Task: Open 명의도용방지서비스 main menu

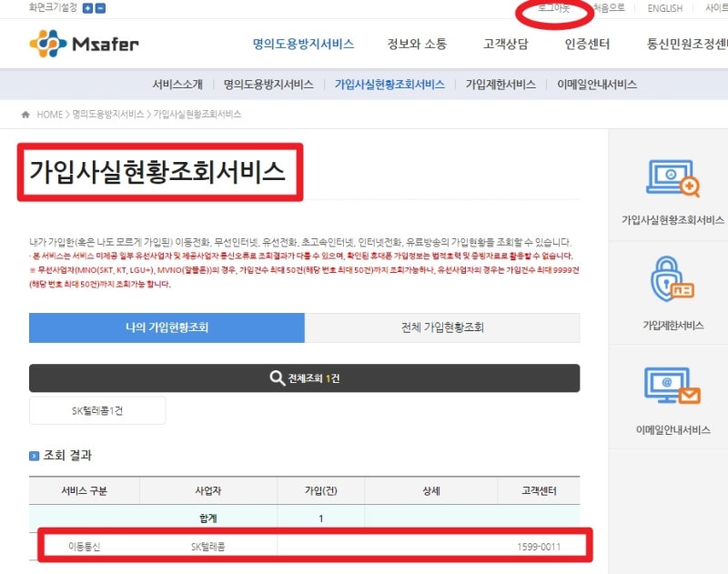Action: point(303,44)
